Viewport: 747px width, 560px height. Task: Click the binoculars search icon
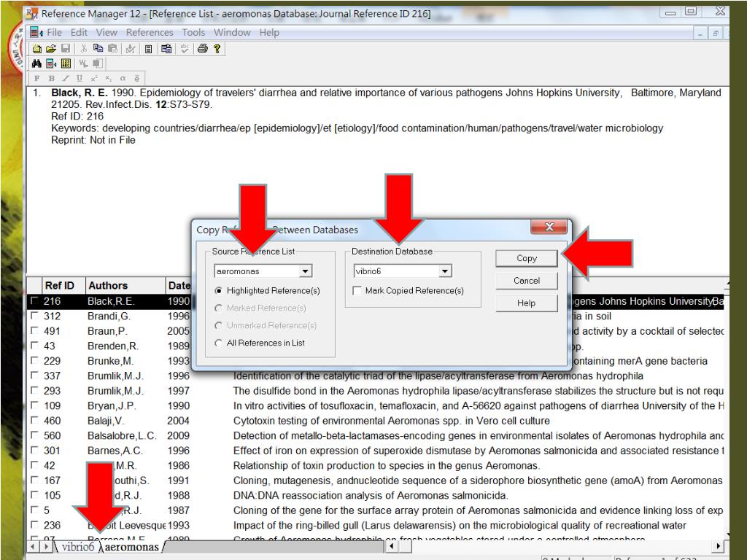point(36,63)
